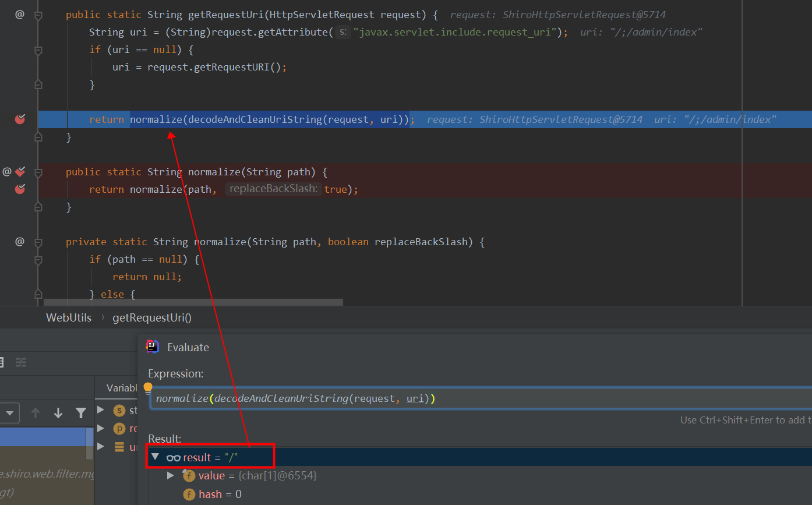Click the string "javax.servlet.include.request_uri"

(x=454, y=32)
